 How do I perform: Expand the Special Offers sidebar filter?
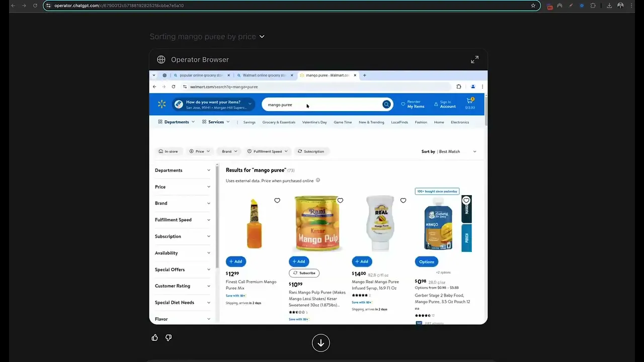click(x=183, y=269)
